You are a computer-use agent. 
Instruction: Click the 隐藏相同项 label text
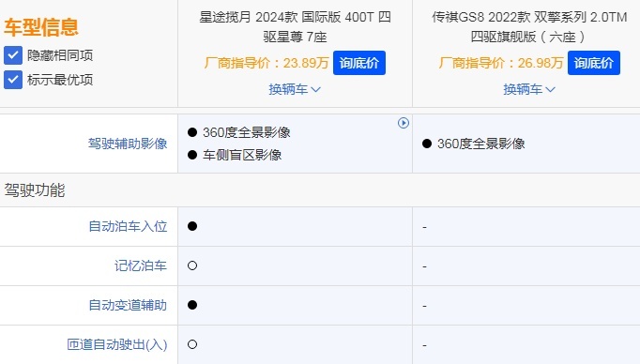point(60,55)
